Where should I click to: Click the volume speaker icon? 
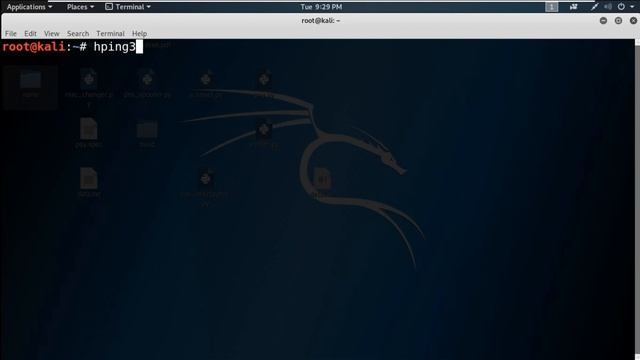tap(608, 7)
